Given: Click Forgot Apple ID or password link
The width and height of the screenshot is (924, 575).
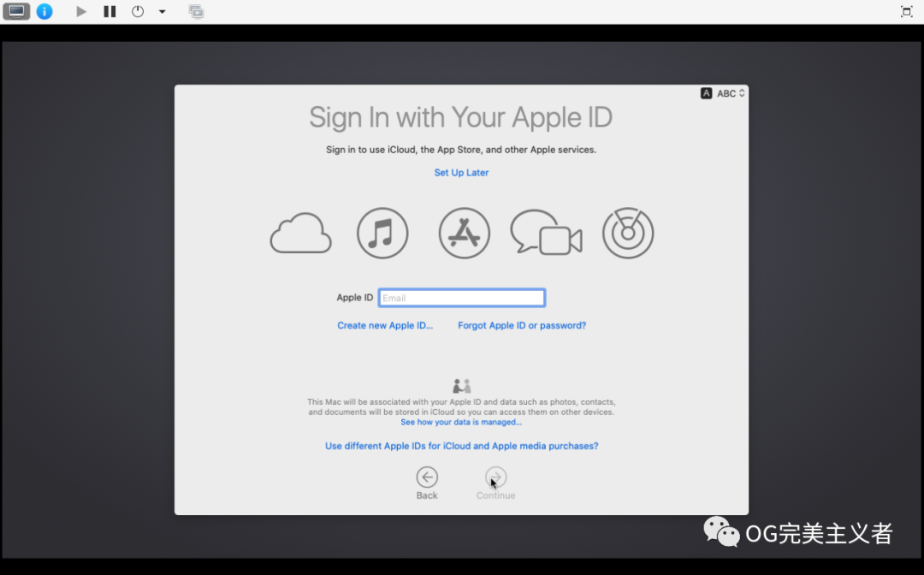Looking at the screenshot, I should [x=522, y=325].
